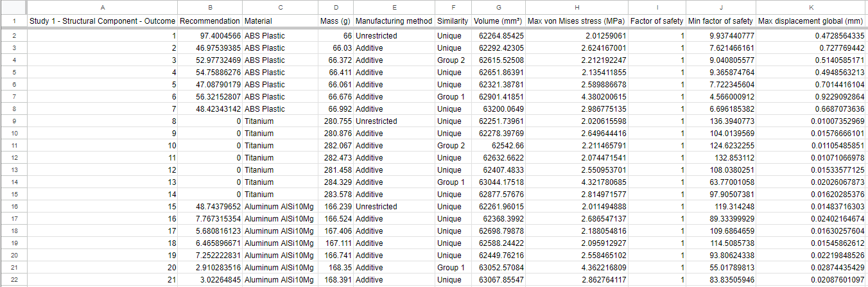Viewport: 868px width, 287px height.
Task: Select column A header
Action: [103, 7]
